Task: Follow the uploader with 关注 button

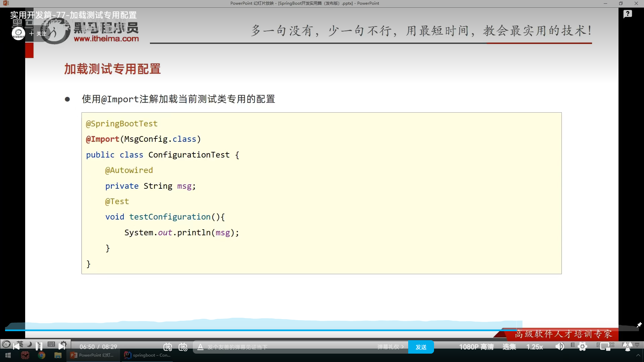Action: (38, 34)
